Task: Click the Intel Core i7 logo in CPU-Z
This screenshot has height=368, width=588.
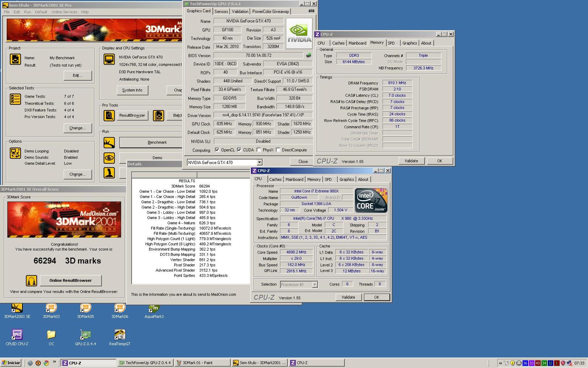Action: coord(371,200)
